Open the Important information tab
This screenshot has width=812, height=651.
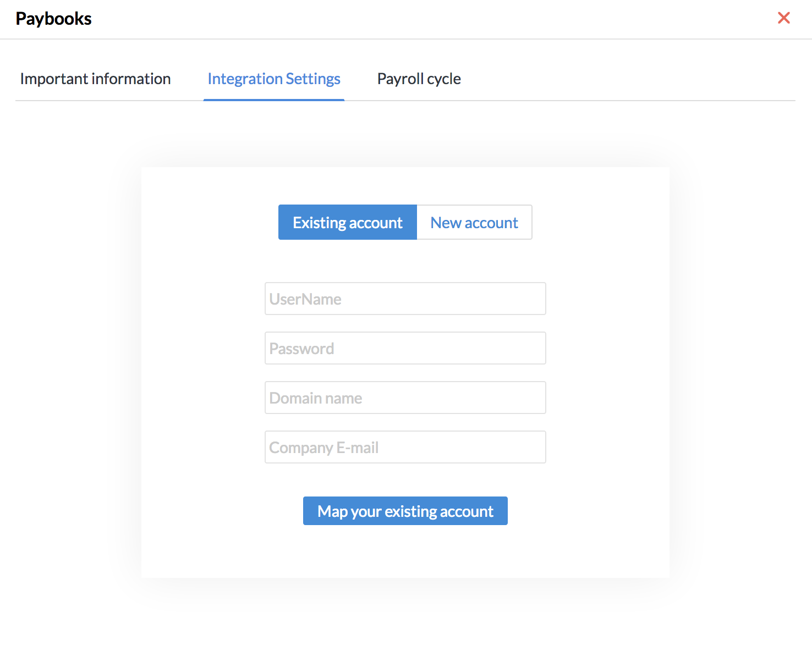coord(95,79)
